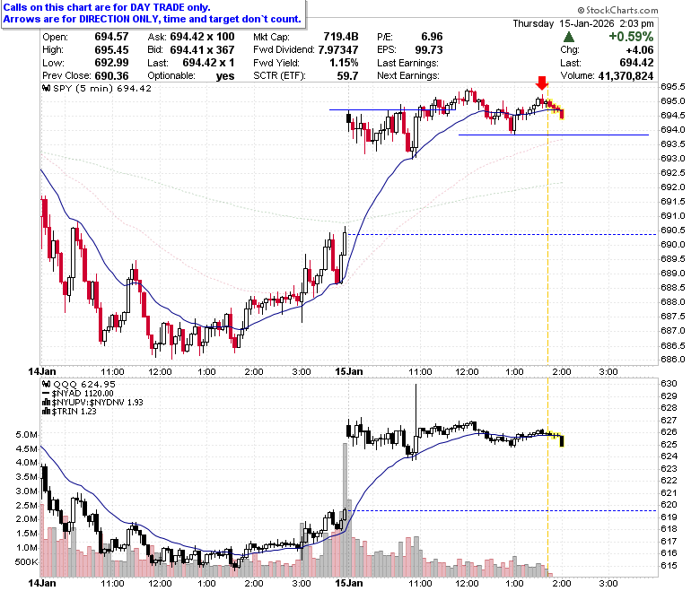Click the 690.5 label on SPY price axis
700x591 pixels.
point(673,230)
